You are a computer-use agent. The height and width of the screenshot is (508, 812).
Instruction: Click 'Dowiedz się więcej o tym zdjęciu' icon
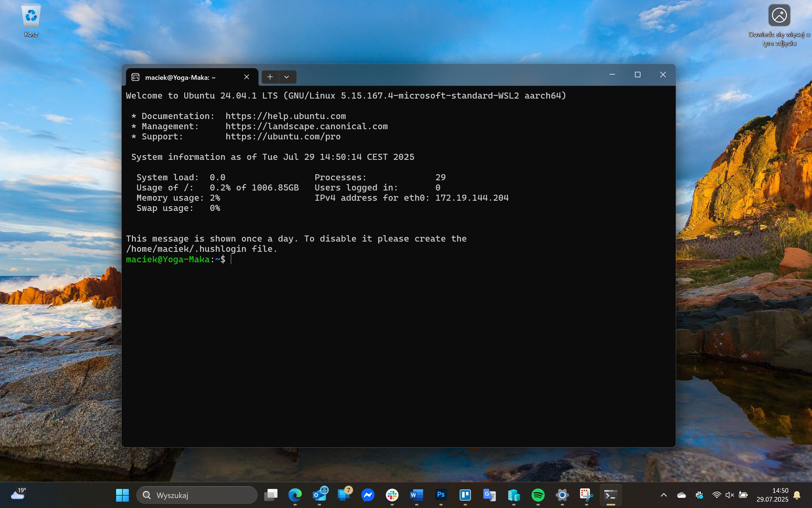click(x=779, y=25)
